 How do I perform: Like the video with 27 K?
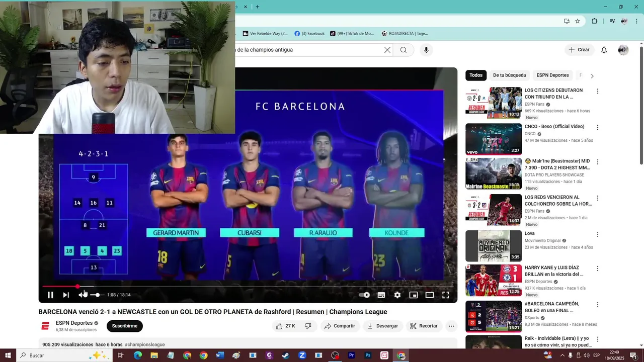pos(285,326)
